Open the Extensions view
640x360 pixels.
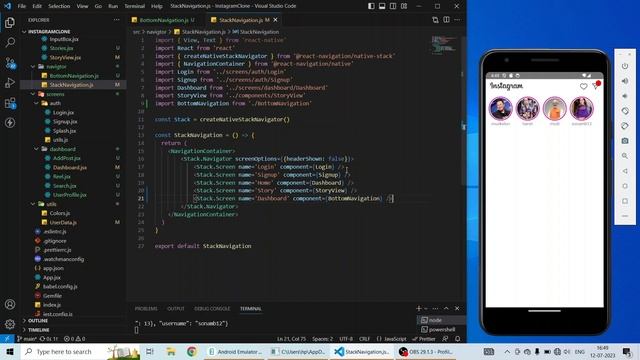[x=10, y=102]
